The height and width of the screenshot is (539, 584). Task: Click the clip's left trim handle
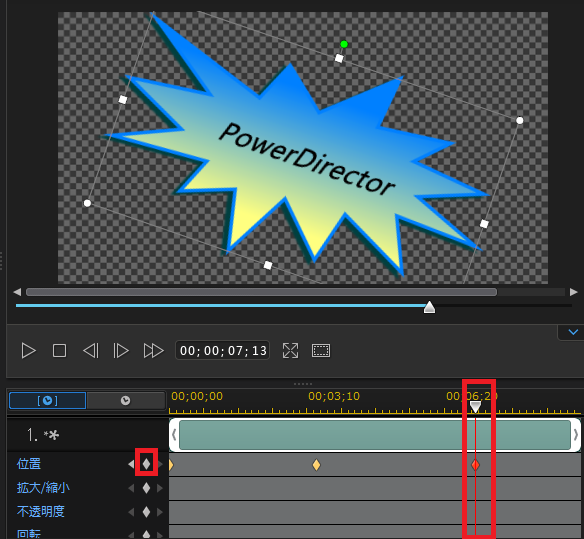tap(174, 435)
